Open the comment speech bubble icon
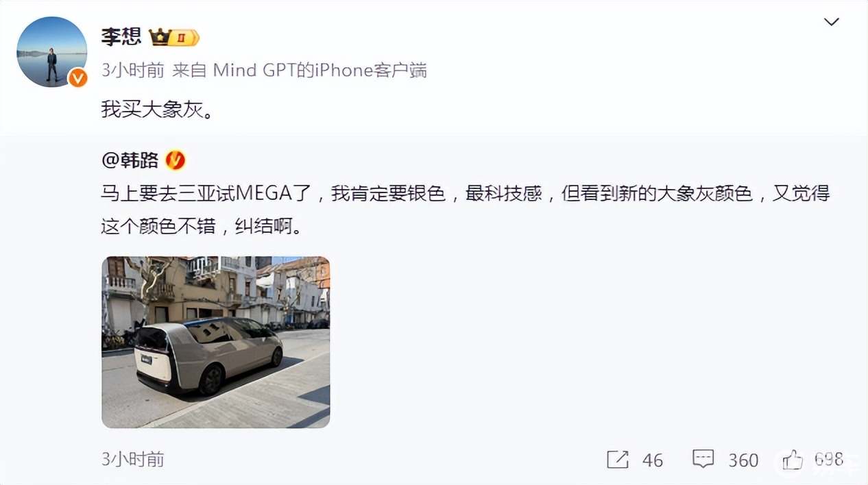 point(703,459)
